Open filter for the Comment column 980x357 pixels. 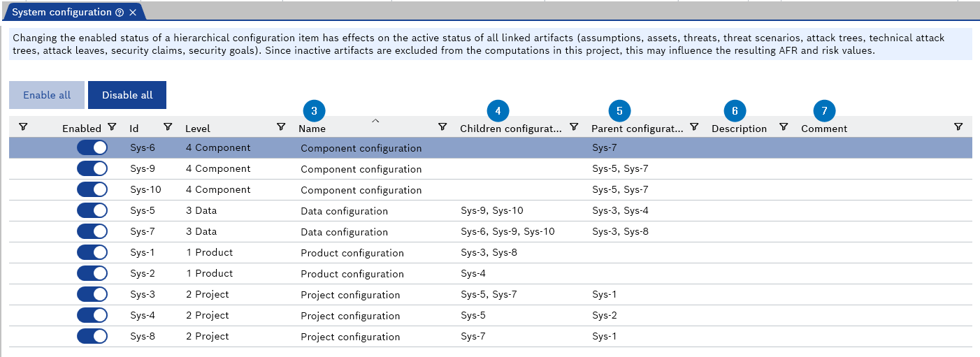click(x=958, y=127)
